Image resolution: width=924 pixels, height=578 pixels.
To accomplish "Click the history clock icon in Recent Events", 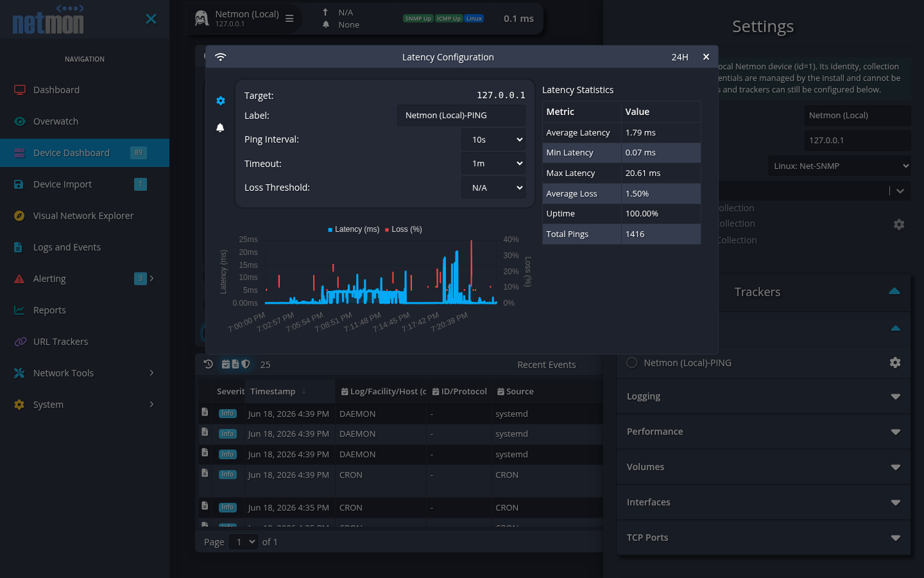I will pos(209,364).
